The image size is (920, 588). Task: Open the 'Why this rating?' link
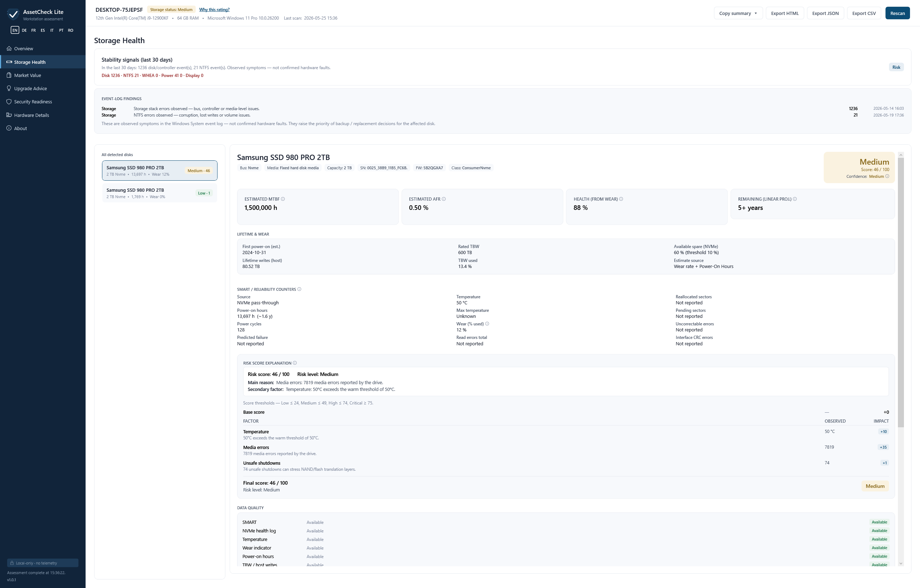tap(214, 10)
